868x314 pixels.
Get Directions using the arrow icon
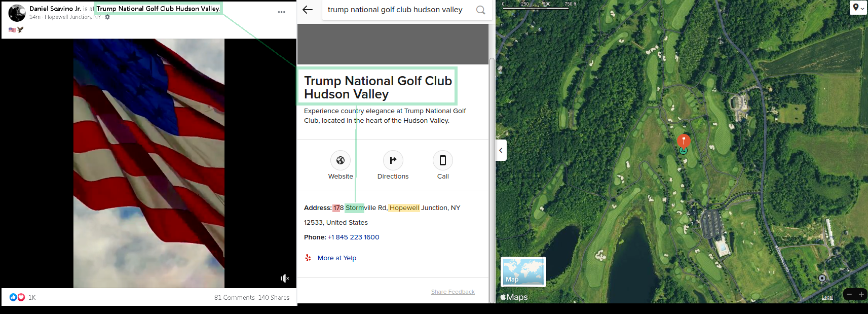pos(393,160)
